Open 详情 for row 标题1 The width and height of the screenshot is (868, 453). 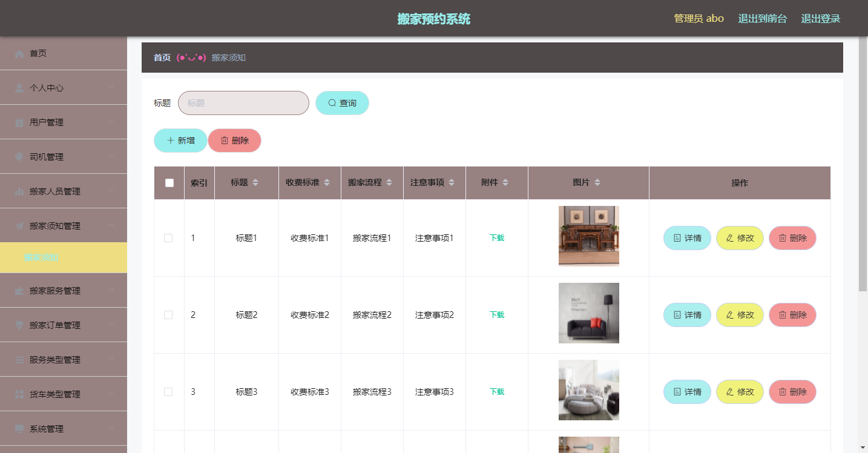[x=688, y=238]
